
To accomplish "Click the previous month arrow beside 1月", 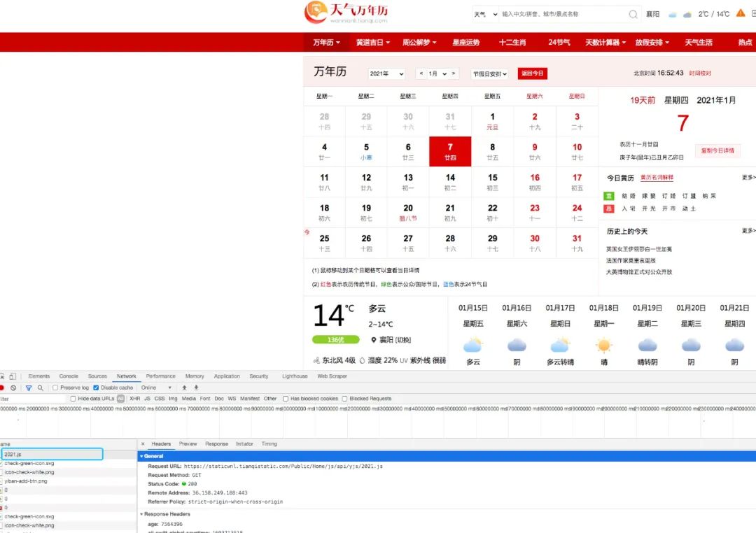I will (x=421, y=73).
